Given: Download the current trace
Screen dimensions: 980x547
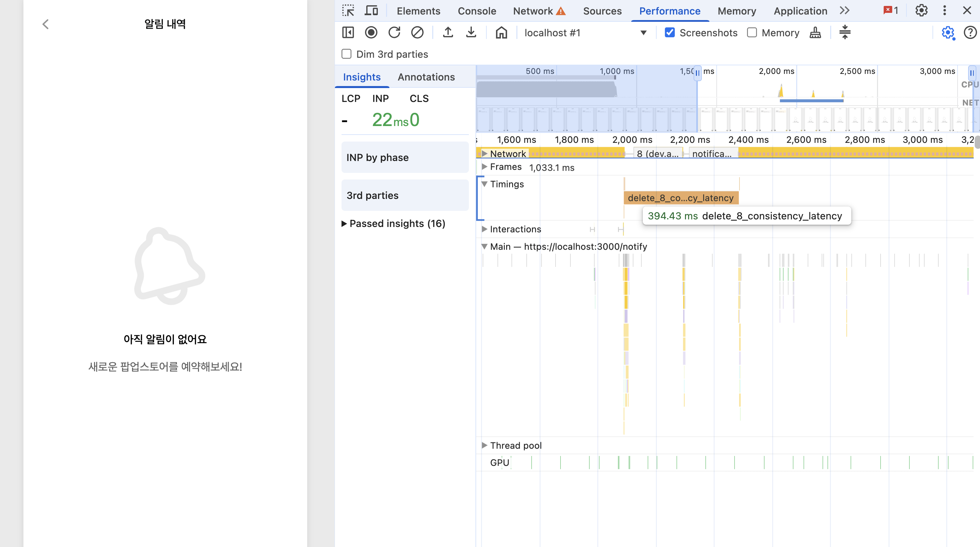Looking at the screenshot, I should 471,33.
